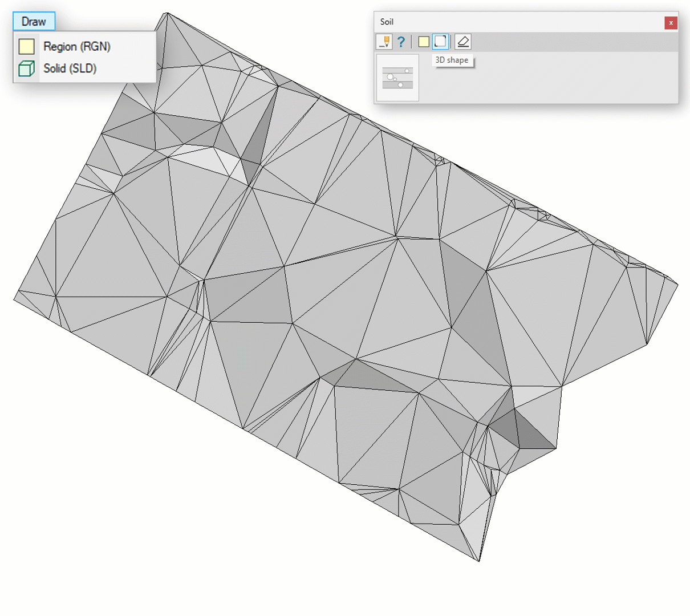Choose Region (RGN) from the Draw menu
Image resolution: width=690 pixels, height=616 pixels.
(76, 47)
